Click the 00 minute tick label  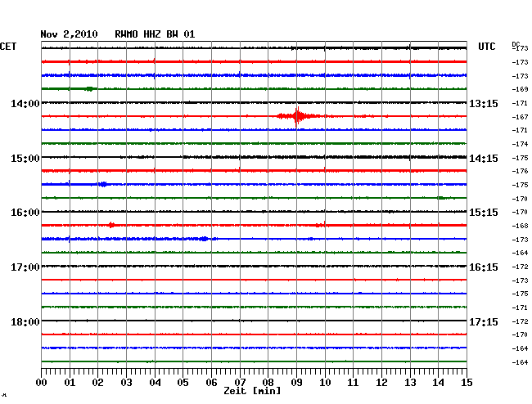tap(42, 383)
